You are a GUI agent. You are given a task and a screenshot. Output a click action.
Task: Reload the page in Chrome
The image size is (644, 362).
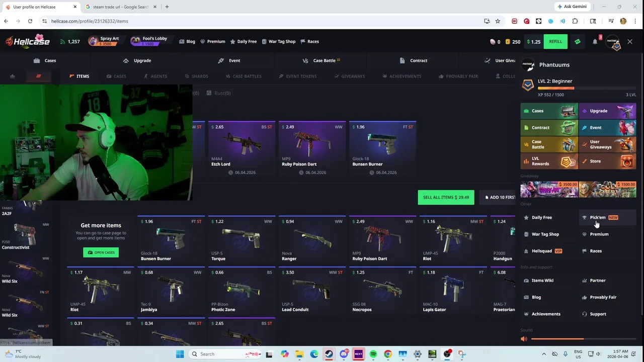click(x=30, y=21)
